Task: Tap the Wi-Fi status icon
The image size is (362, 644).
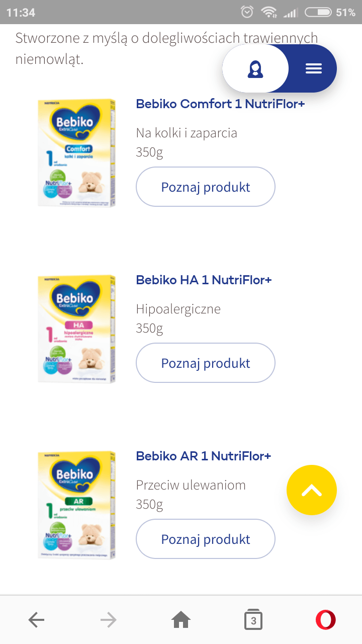Action: pos(269,12)
